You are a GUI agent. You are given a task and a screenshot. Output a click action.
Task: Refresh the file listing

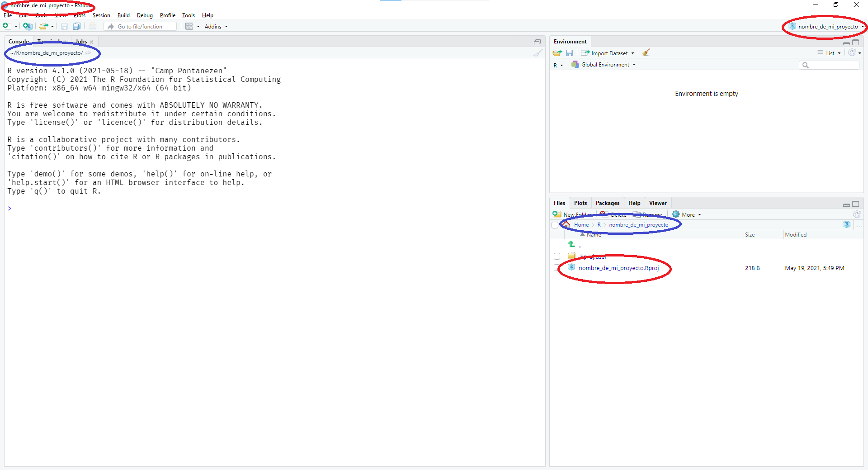click(x=857, y=214)
